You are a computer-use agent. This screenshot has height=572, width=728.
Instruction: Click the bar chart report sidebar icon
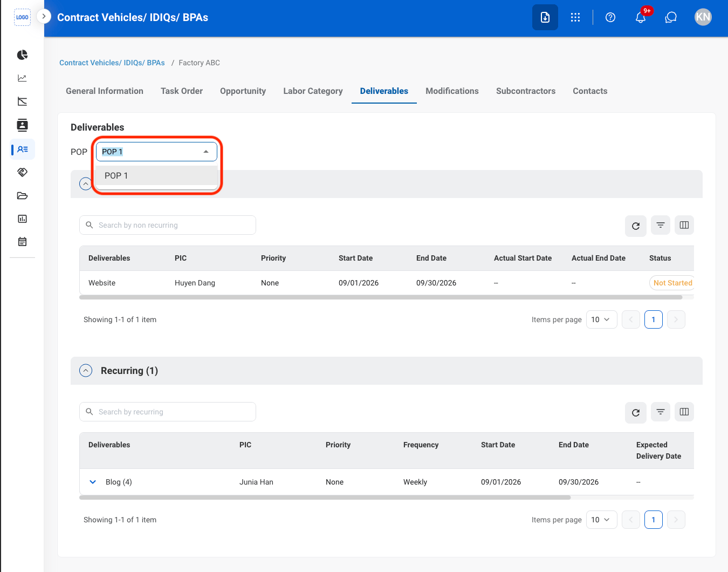pos(22,219)
